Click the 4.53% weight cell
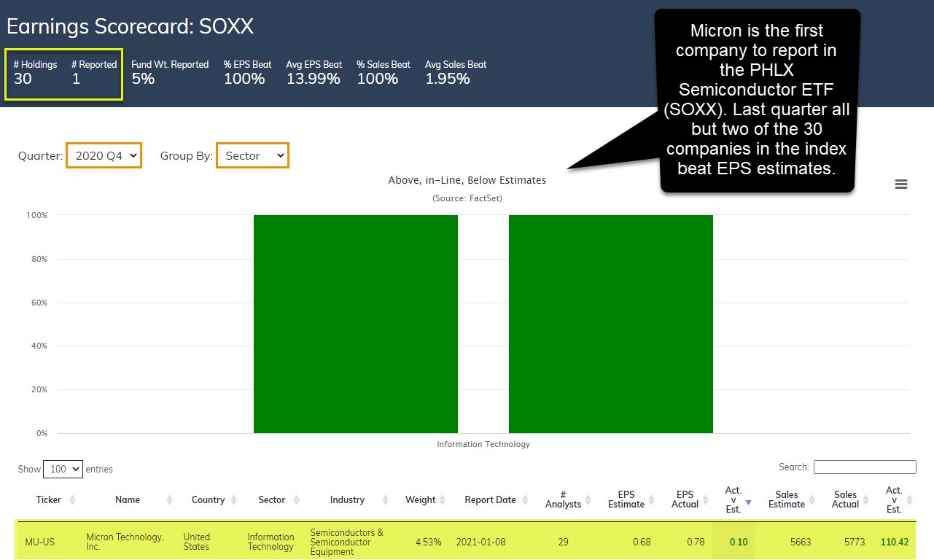Image resolution: width=934 pixels, height=560 pixels. pyautogui.click(x=428, y=542)
